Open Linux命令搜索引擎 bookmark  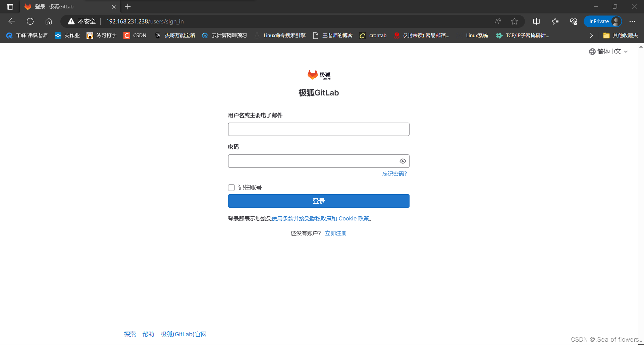click(x=280, y=36)
